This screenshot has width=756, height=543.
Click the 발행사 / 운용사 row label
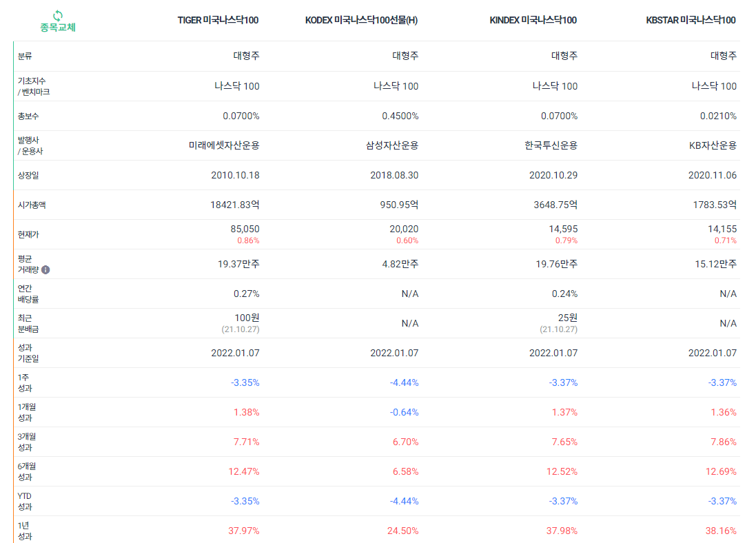[30, 145]
